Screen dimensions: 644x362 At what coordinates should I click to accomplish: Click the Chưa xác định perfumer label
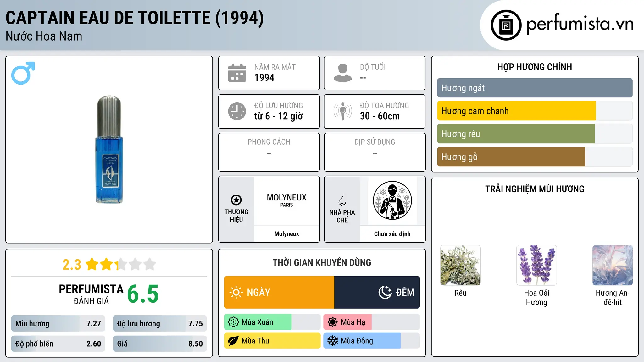[x=392, y=234]
